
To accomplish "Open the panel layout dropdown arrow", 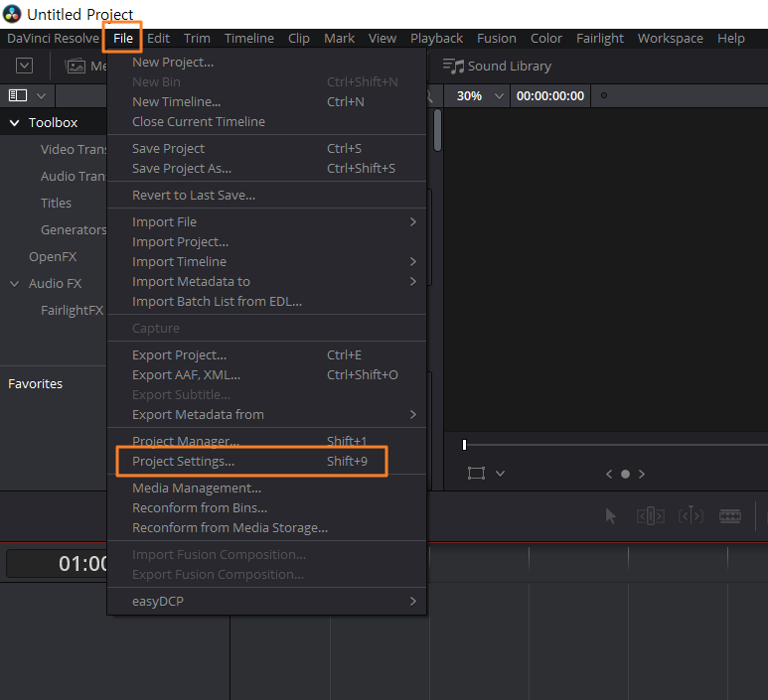I will (41, 96).
